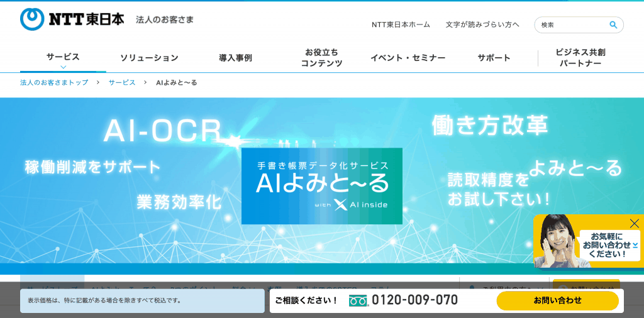
Task: Click the free-dial phone icon
Action: [358, 300]
